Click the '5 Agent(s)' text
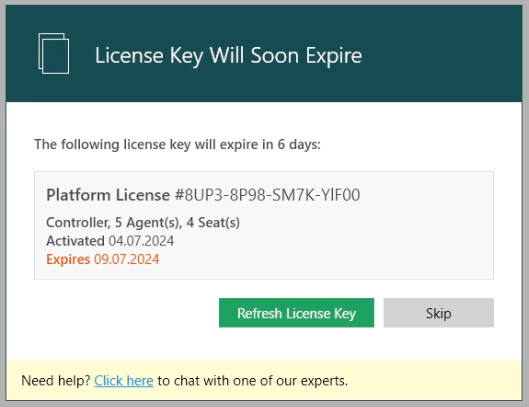 point(148,223)
